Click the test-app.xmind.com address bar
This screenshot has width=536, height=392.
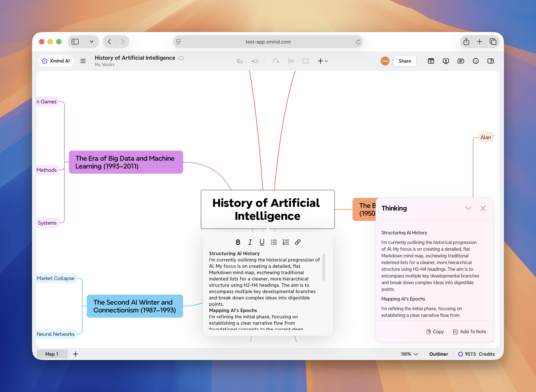tap(268, 42)
